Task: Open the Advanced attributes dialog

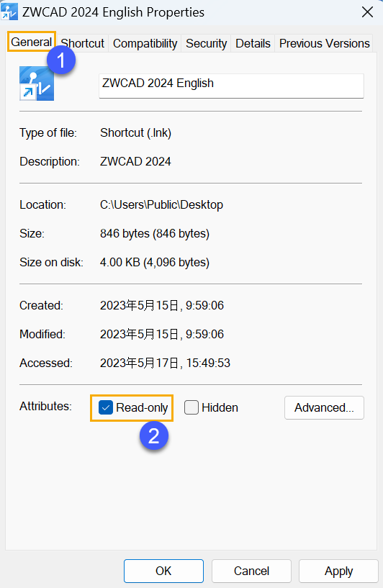Action: pos(324,407)
